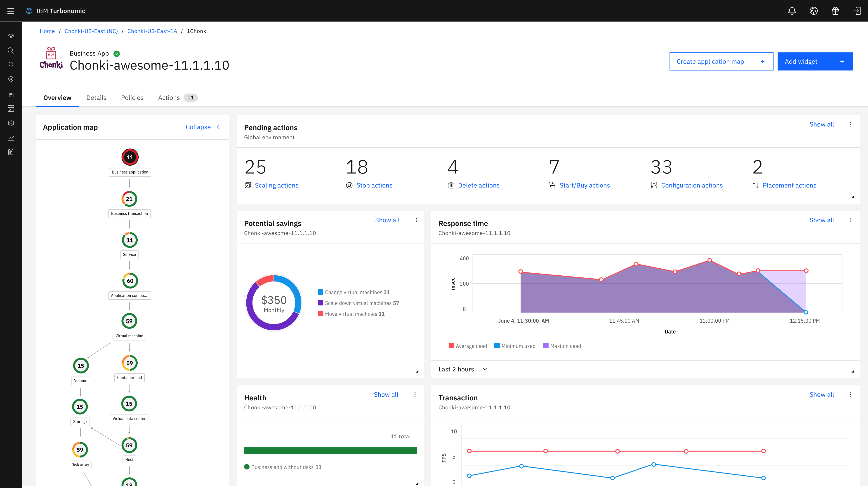Open the hamburger navigation menu
This screenshot has height=488, width=868.
click(x=11, y=11)
